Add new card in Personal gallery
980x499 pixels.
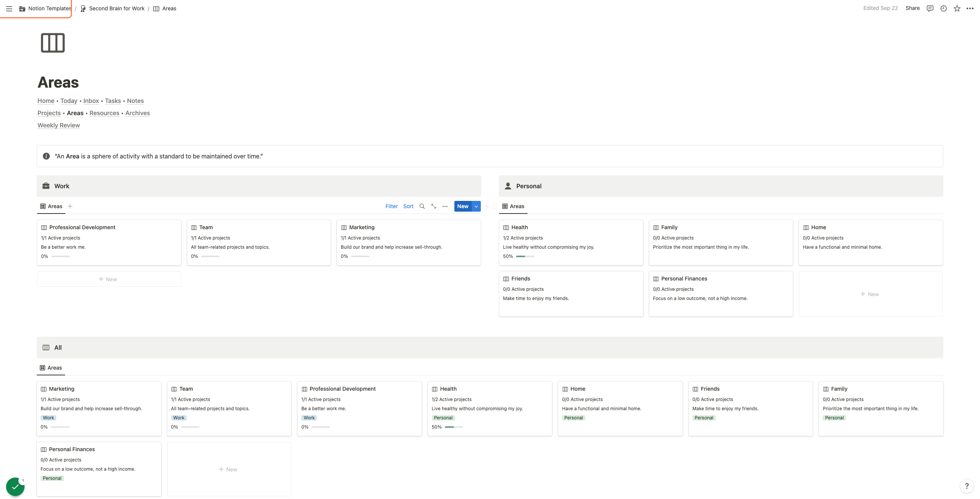click(871, 294)
